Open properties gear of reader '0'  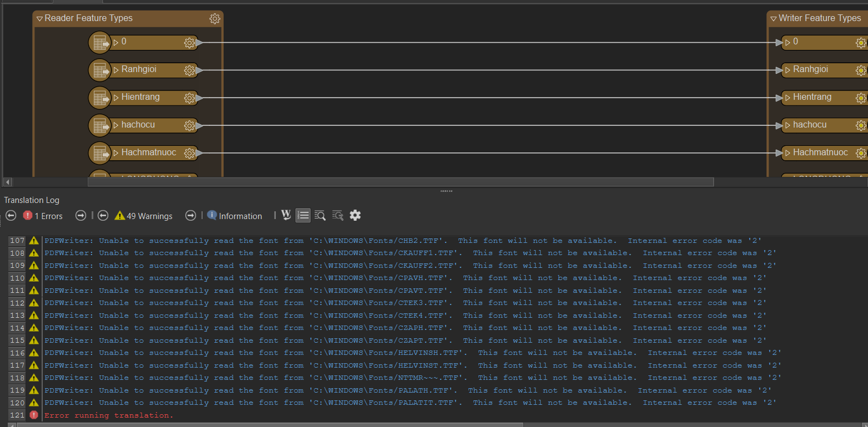click(189, 43)
